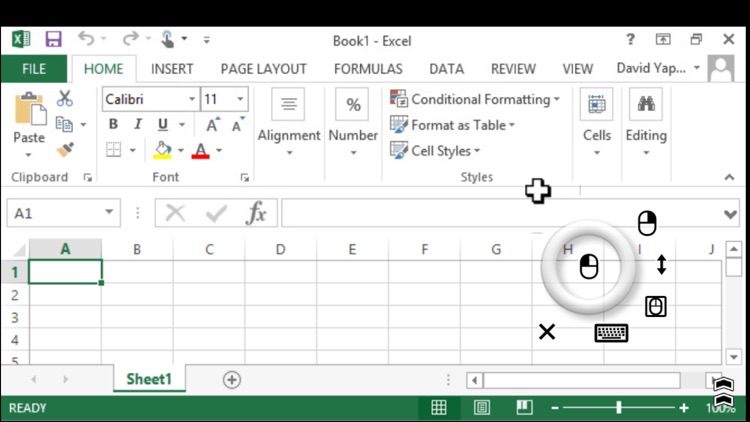Image resolution: width=750 pixels, height=422 pixels.
Task: Click Insert Function fx icon
Action: pyautogui.click(x=256, y=213)
